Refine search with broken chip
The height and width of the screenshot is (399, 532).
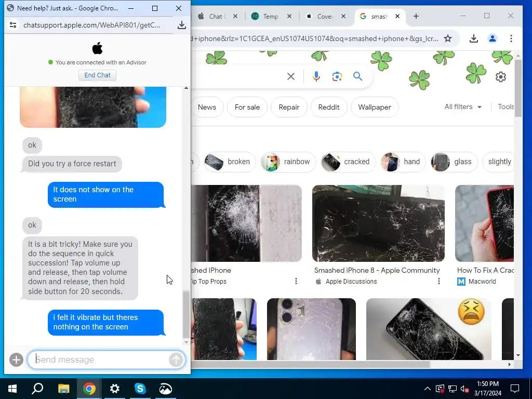pos(229,162)
